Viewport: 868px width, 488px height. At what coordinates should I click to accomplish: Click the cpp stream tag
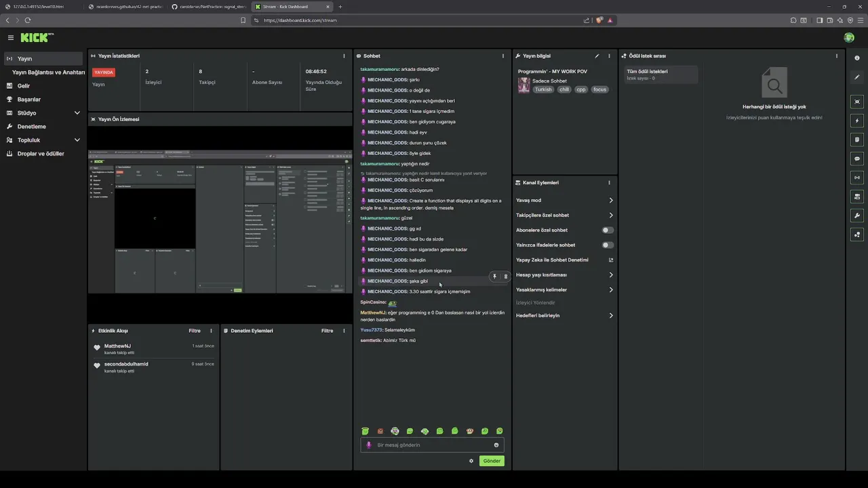pyautogui.click(x=581, y=89)
